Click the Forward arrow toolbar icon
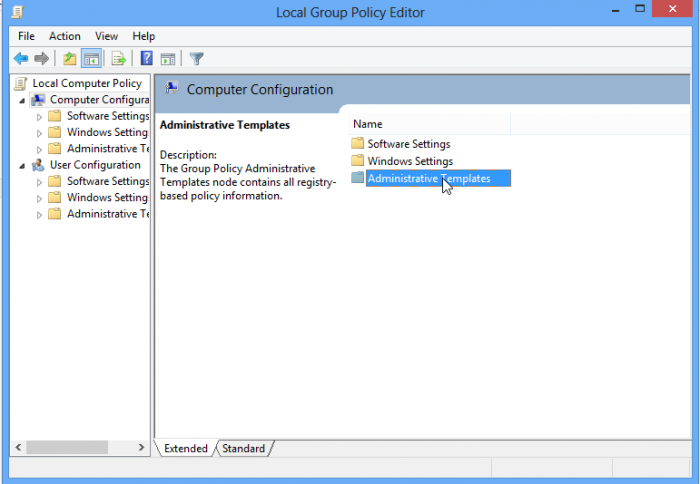 point(42,58)
